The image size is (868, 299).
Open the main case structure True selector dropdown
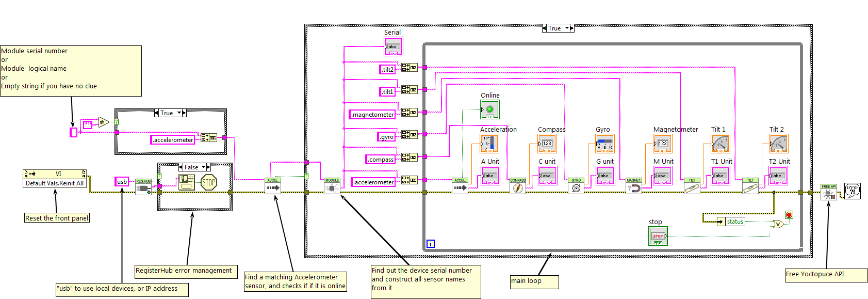pyautogui.click(x=567, y=28)
